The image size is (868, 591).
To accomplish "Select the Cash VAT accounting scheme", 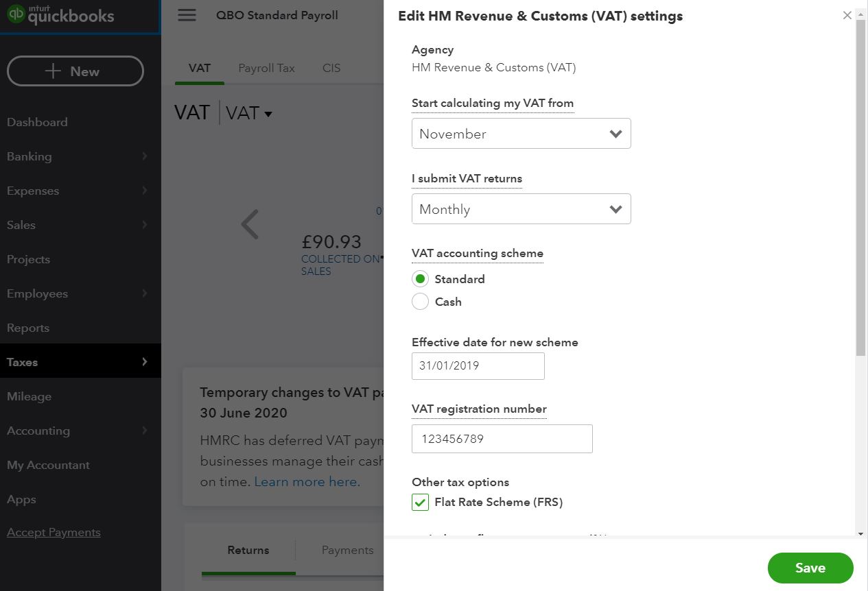I will point(420,302).
